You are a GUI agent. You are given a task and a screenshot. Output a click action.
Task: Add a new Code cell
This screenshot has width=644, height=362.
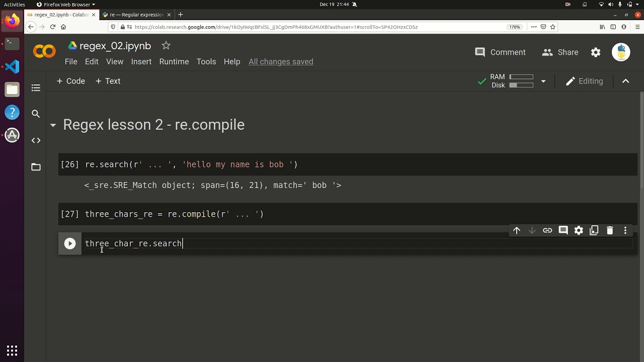[70, 81]
